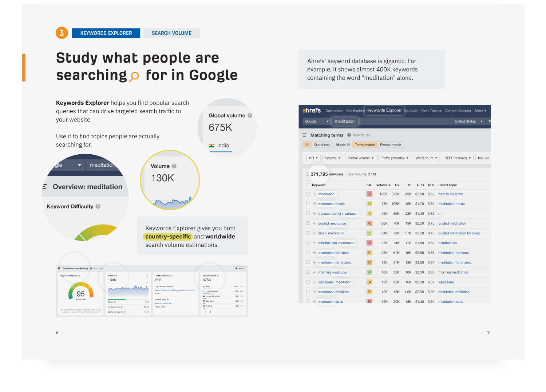This screenshot has height=392, width=546.
Task: Open the KD filter dropdown
Action: (313, 158)
